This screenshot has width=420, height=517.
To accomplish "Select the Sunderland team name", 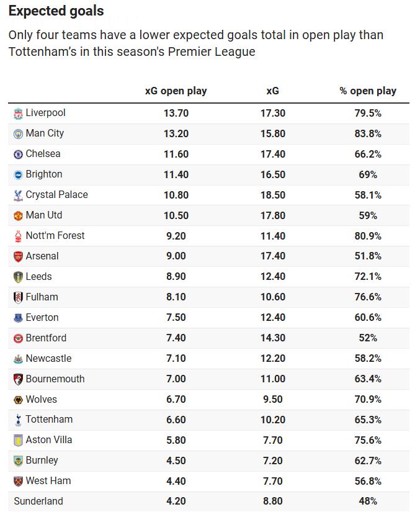I will click(38, 501).
